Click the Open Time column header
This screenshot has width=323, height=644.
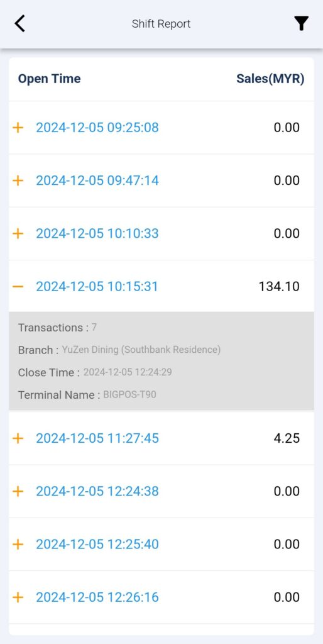click(x=49, y=79)
